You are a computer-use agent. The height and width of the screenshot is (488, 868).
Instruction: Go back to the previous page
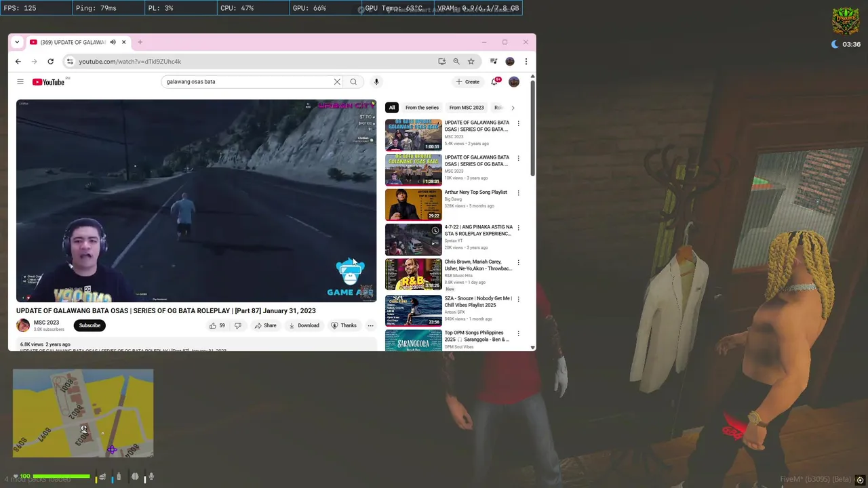(18, 61)
